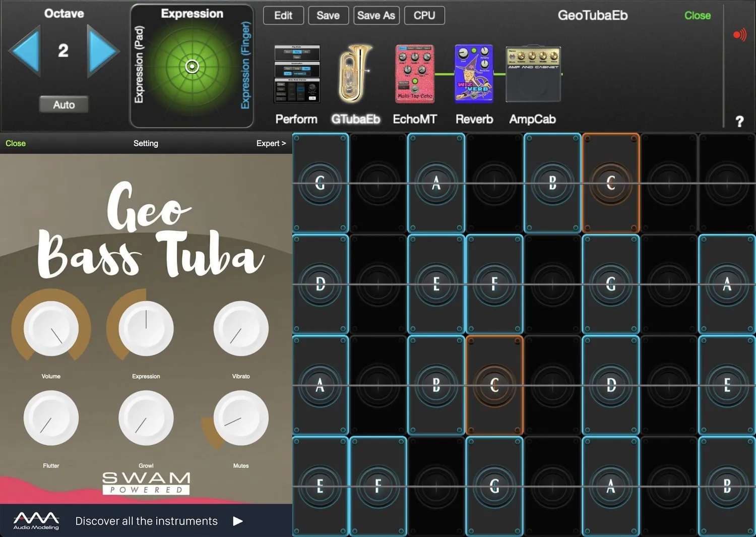Toggle the Auto octave button
This screenshot has height=537, width=756.
click(64, 104)
